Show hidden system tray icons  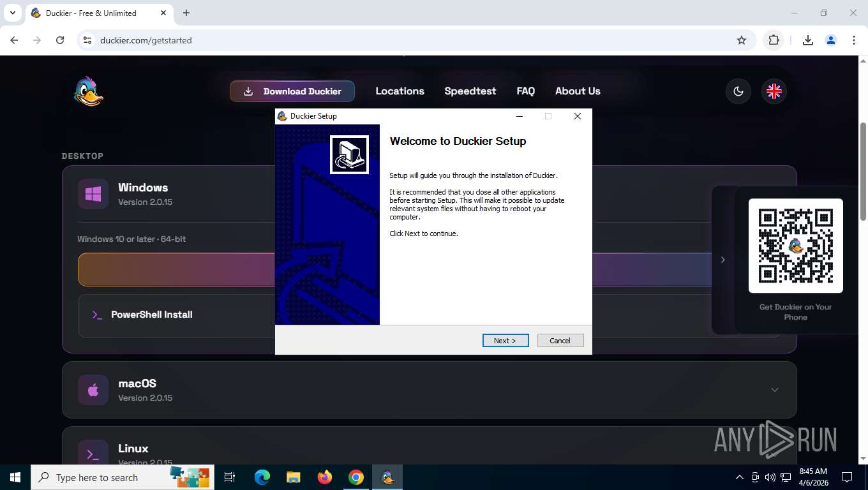[740, 477]
